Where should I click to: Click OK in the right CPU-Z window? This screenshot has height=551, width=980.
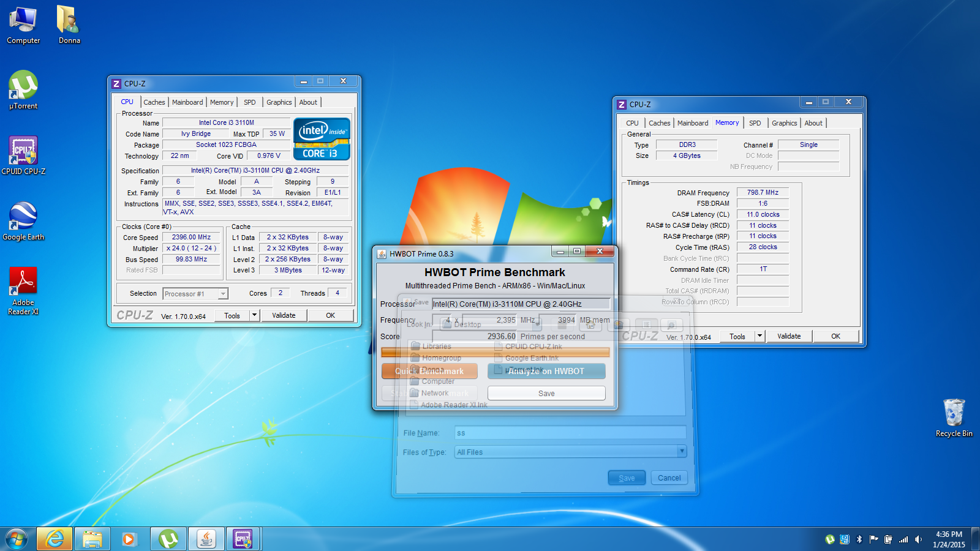coord(835,336)
